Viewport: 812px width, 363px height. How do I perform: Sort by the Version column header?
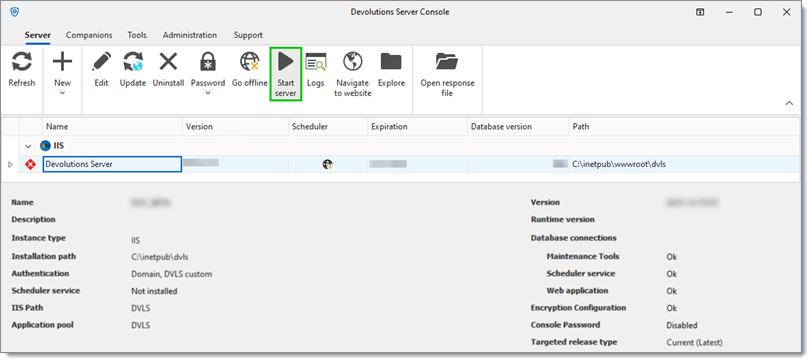pos(236,127)
